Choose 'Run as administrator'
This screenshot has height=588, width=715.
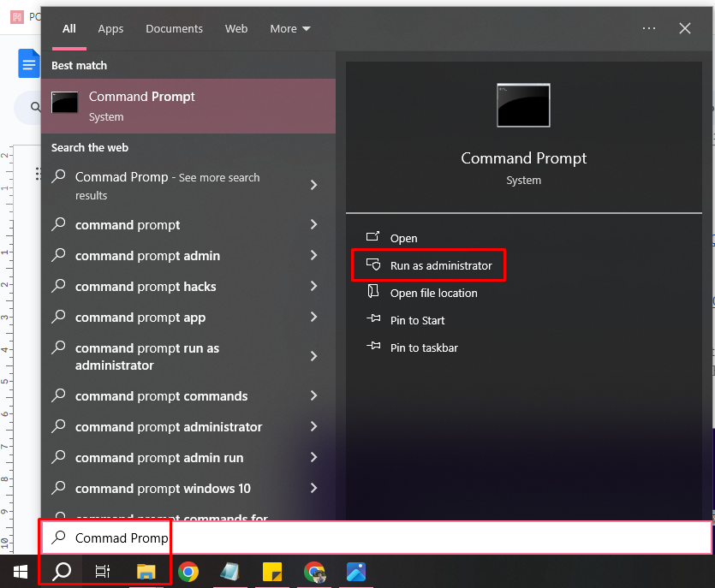[441, 265]
